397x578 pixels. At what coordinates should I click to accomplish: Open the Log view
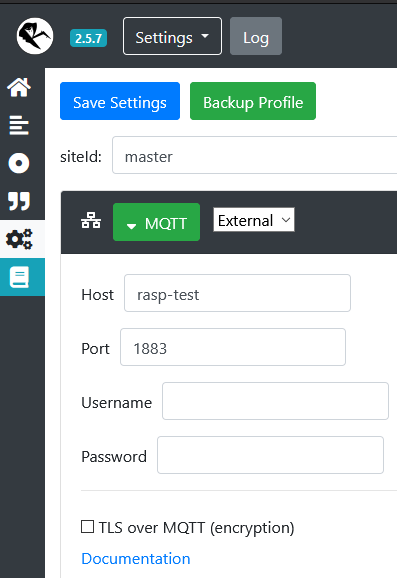tap(256, 36)
